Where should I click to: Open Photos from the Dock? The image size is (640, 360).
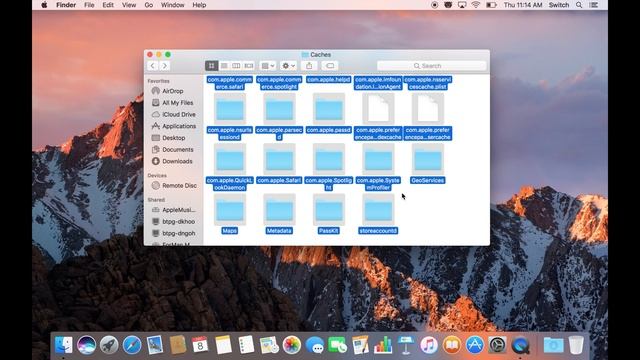pyautogui.click(x=292, y=345)
